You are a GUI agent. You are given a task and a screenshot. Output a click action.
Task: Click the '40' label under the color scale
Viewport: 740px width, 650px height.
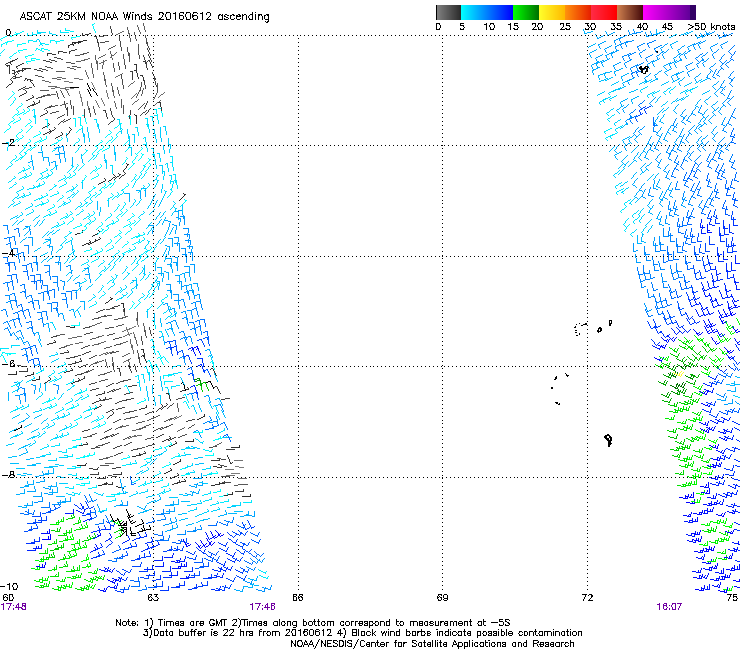click(642, 27)
